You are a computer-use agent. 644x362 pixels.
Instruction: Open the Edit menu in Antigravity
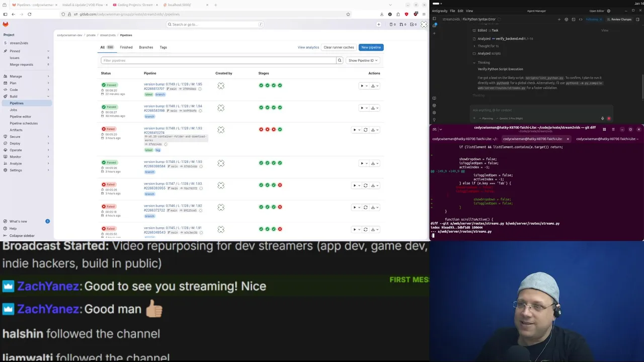(x=460, y=11)
